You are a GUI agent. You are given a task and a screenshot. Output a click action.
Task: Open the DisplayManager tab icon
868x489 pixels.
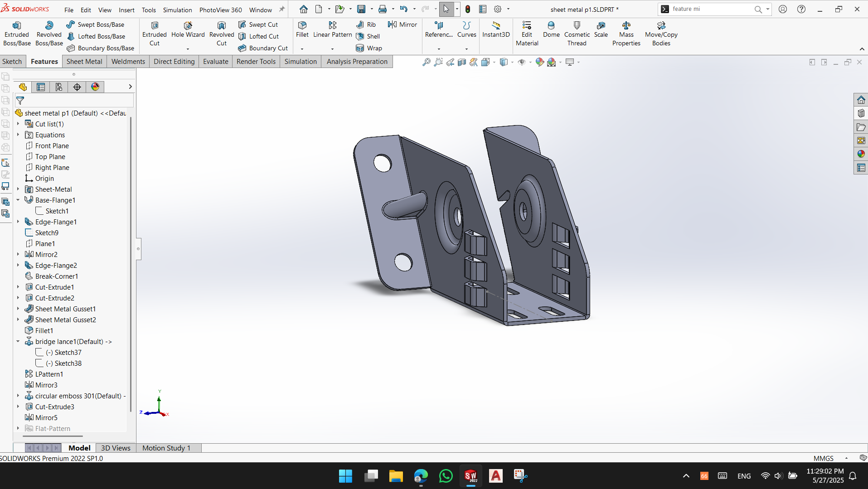95,87
